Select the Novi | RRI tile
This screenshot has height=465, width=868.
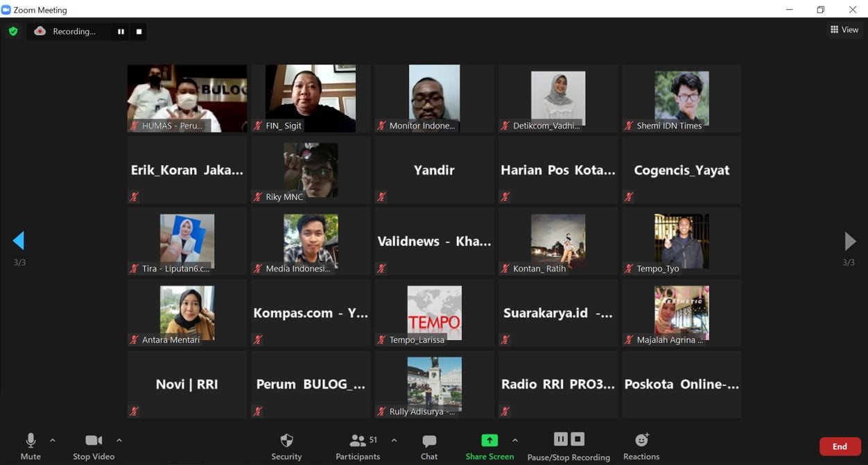pos(187,384)
